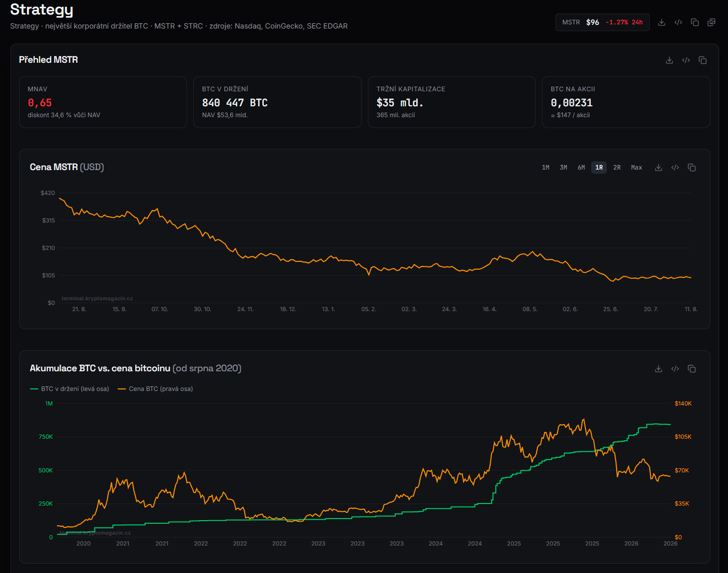Screen dimensions: 728x573
Task: Open the MNAV 0,65 card
Action: [103, 102]
